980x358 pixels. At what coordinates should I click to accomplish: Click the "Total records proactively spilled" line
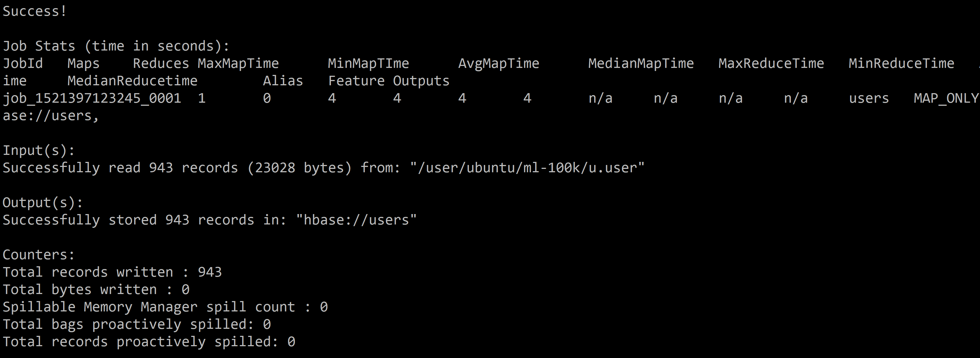(x=149, y=342)
